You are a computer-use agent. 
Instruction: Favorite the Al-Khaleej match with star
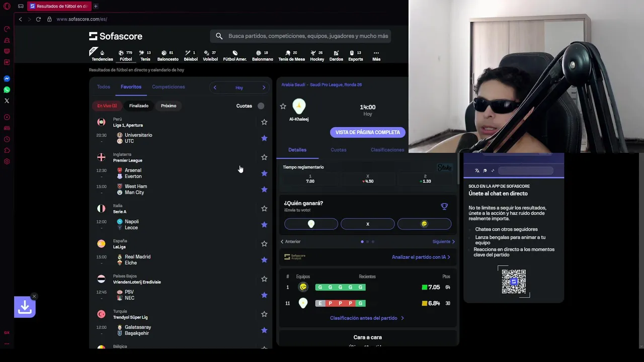[x=283, y=106]
